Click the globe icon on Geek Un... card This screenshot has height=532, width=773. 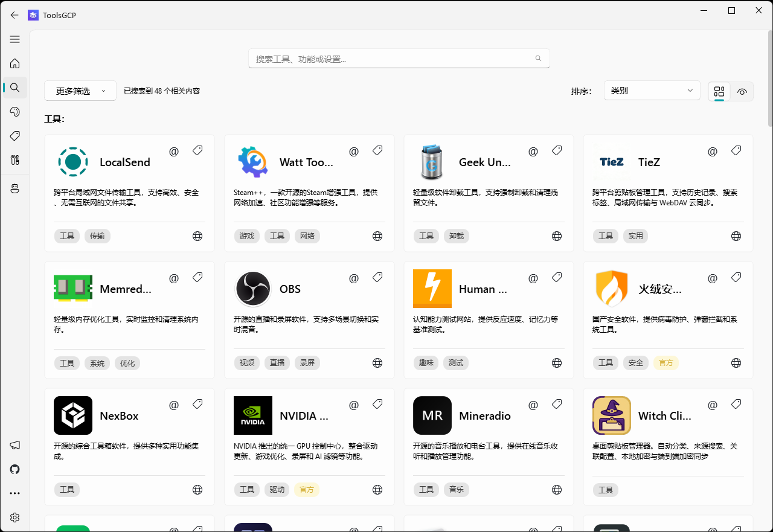click(557, 236)
